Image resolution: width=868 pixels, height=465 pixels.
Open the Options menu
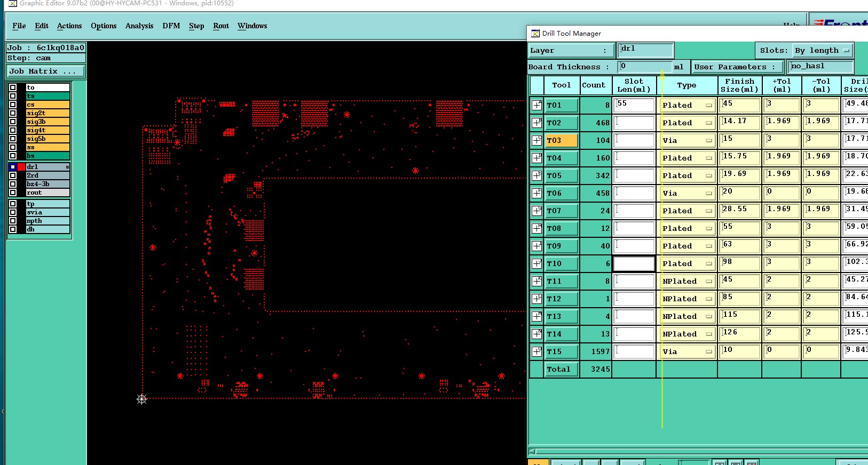coord(104,26)
